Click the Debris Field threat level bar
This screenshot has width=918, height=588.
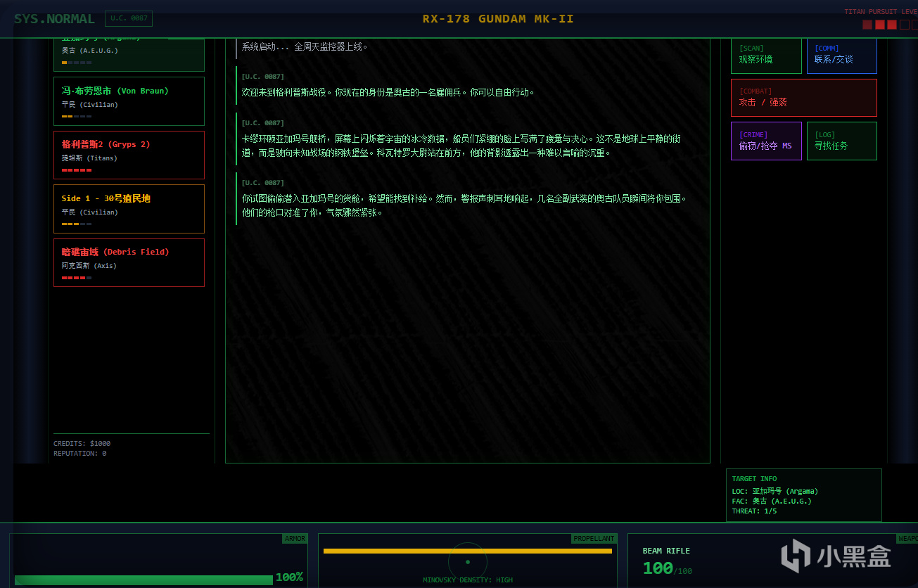pos(77,278)
